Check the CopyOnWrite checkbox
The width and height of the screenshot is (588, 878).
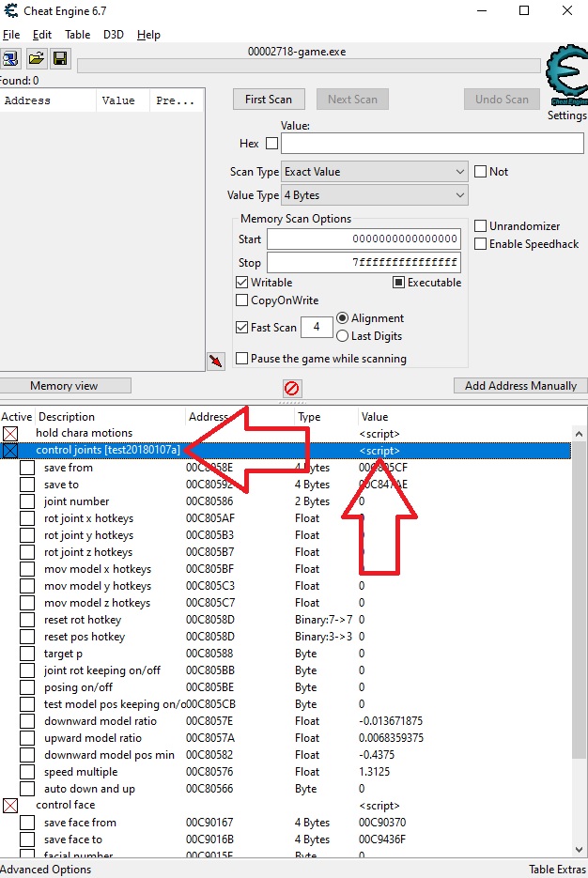tap(242, 300)
